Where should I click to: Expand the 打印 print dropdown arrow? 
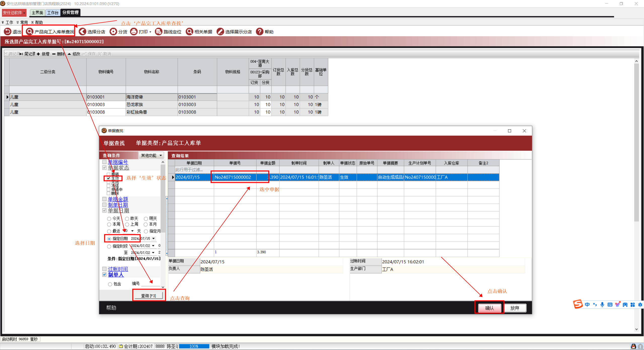[150, 32]
